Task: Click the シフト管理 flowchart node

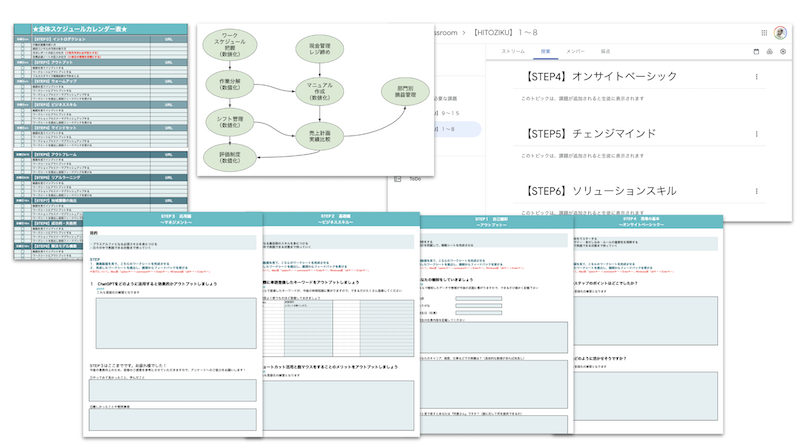Action: 230,122
